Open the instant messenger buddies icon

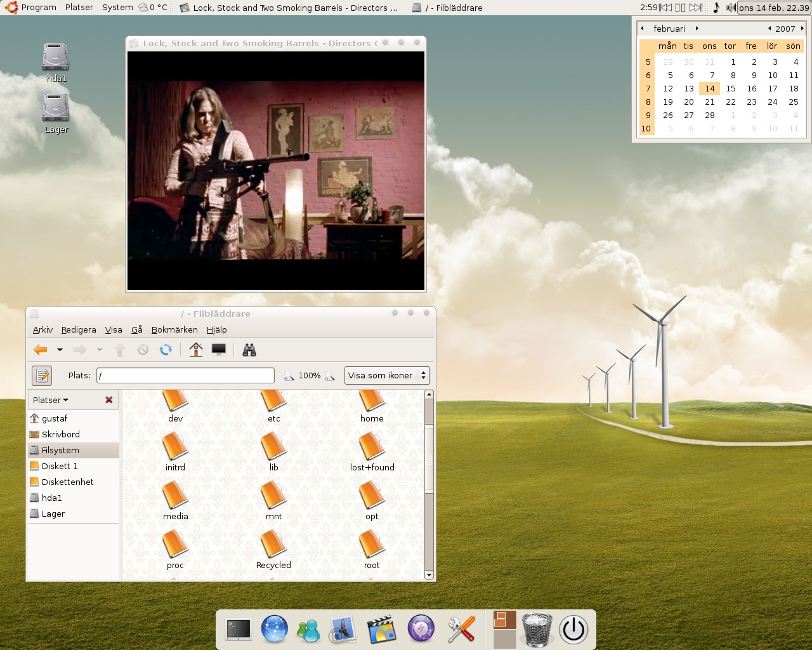[310, 630]
